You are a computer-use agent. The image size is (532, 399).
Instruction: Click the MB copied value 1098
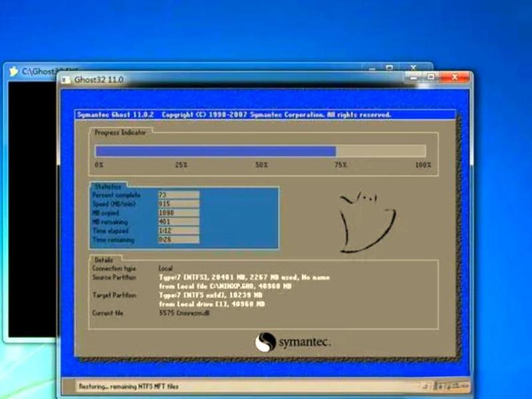coord(178,213)
